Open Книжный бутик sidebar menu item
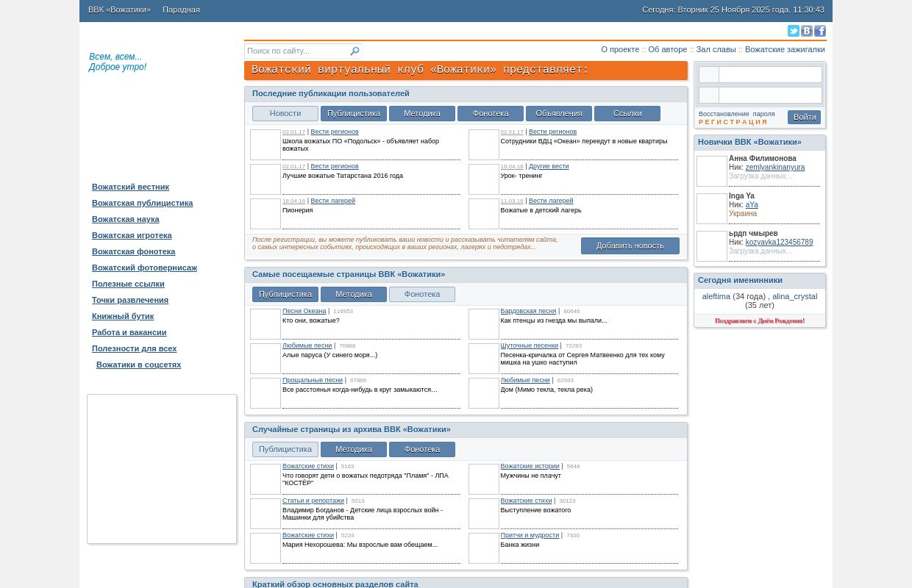The width and height of the screenshot is (912, 588). point(123,316)
